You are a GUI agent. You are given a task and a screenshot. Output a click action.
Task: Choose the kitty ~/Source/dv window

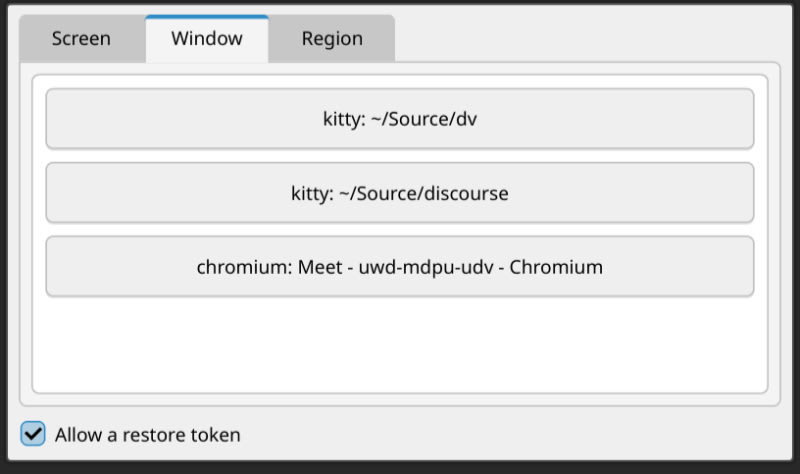[x=400, y=119]
